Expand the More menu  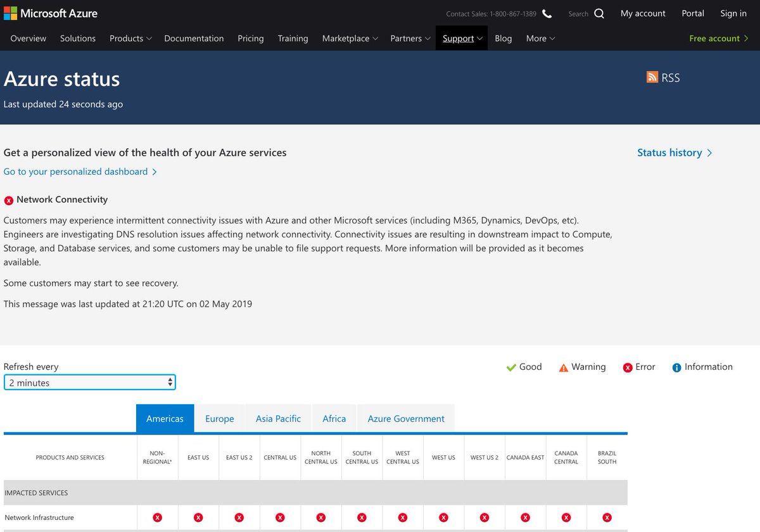pyautogui.click(x=540, y=39)
